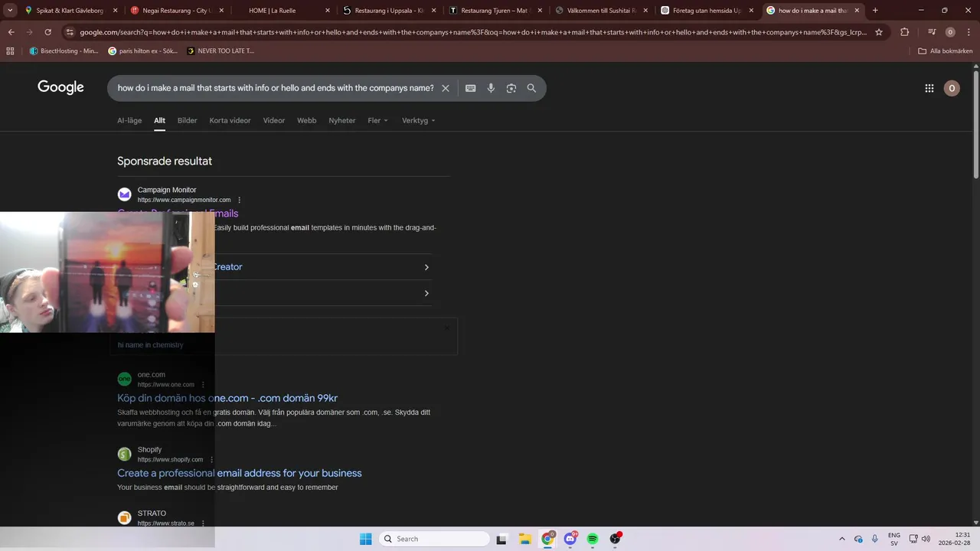
Task: Reload the page in Chrome
Action: tap(47, 32)
